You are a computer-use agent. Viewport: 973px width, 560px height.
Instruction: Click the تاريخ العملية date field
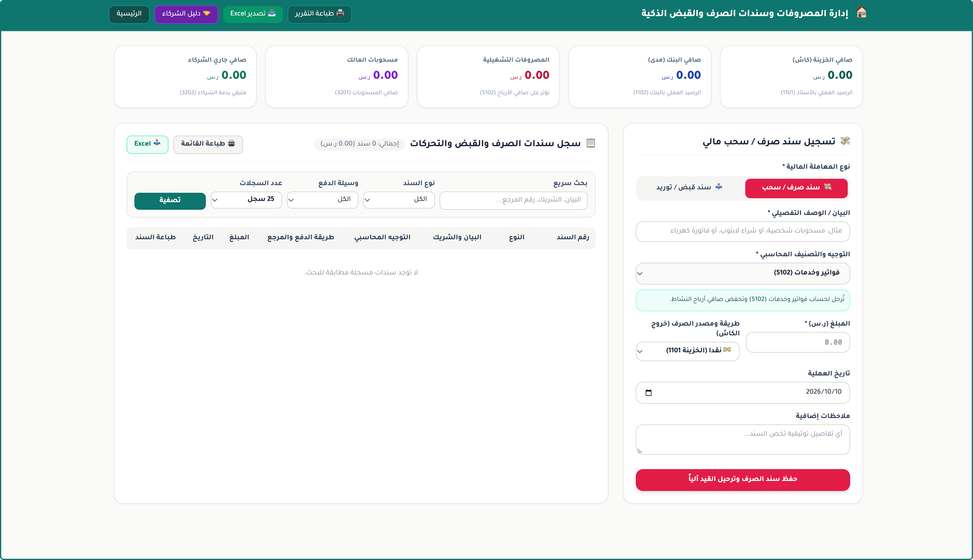[743, 392]
